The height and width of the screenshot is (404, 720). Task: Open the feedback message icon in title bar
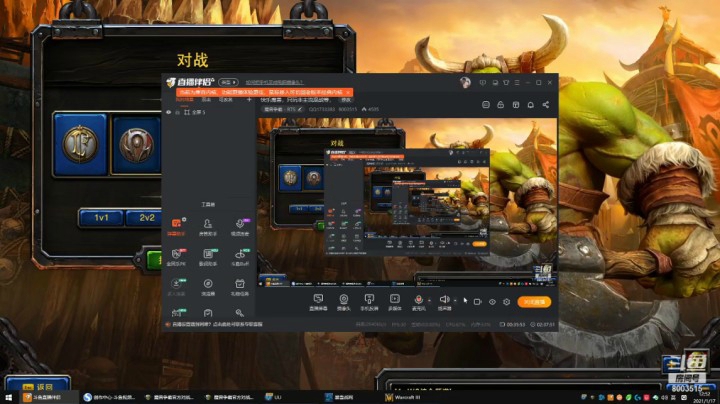pos(483,83)
